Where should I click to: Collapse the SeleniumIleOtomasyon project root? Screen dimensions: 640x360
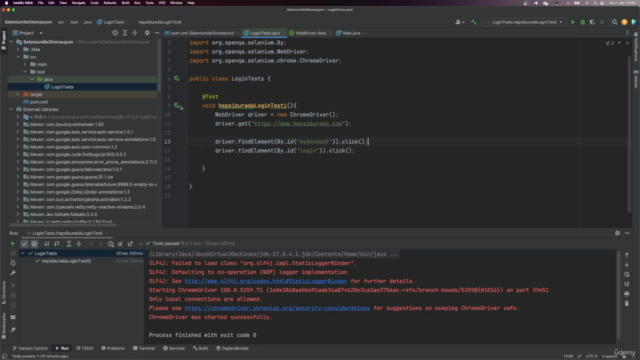11,42
